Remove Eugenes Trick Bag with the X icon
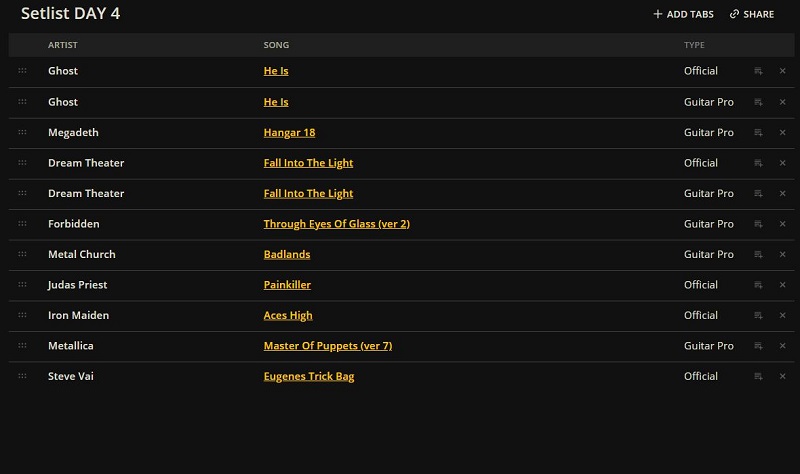 pos(782,376)
